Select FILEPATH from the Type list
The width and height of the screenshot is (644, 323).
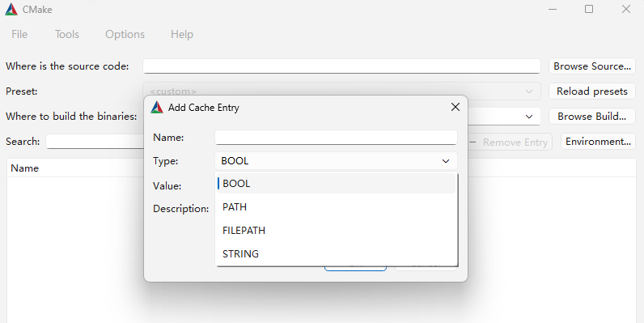point(336,231)
